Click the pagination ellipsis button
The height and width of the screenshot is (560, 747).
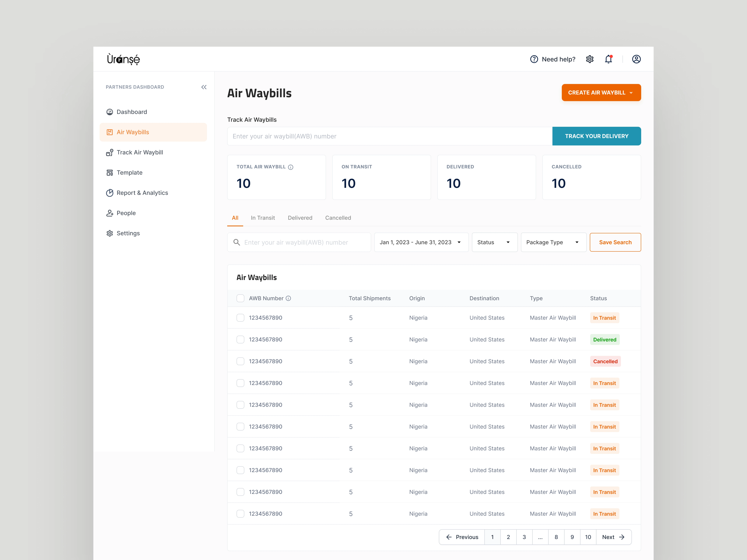(x=540, y=537)
